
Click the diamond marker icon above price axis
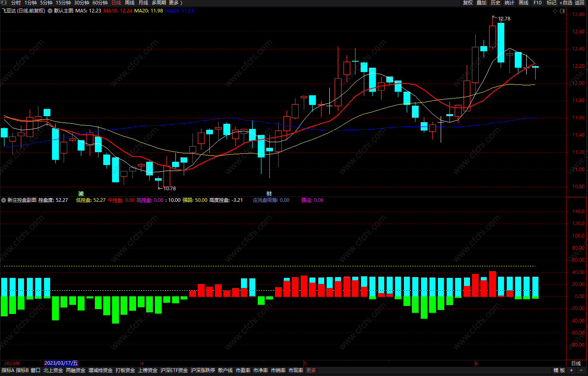click(x=555, y=11)
